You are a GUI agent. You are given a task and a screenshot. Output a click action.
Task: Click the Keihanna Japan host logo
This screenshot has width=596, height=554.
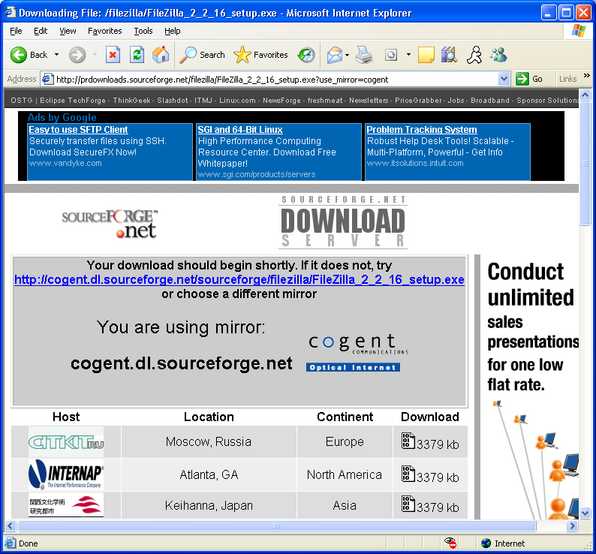coord(66,506)
